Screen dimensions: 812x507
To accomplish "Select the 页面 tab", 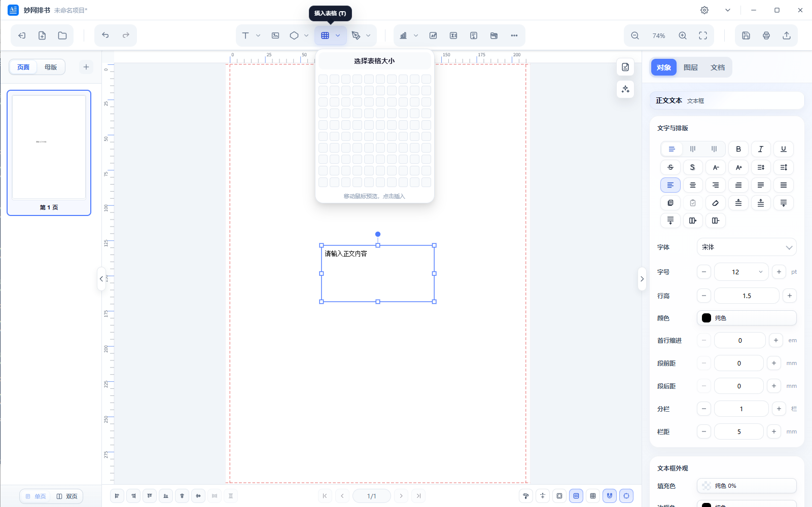I will pyautogui.click(x=23, y=67).
